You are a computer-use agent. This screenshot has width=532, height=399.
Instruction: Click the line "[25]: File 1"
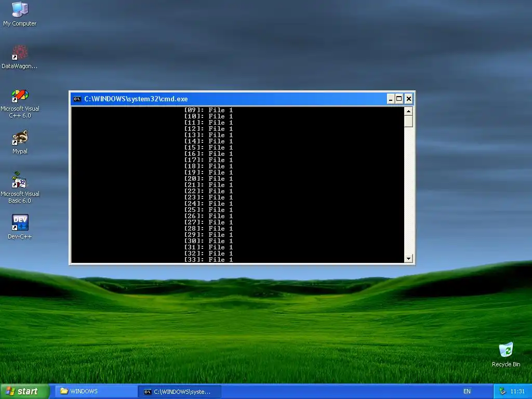pos(209,210)
